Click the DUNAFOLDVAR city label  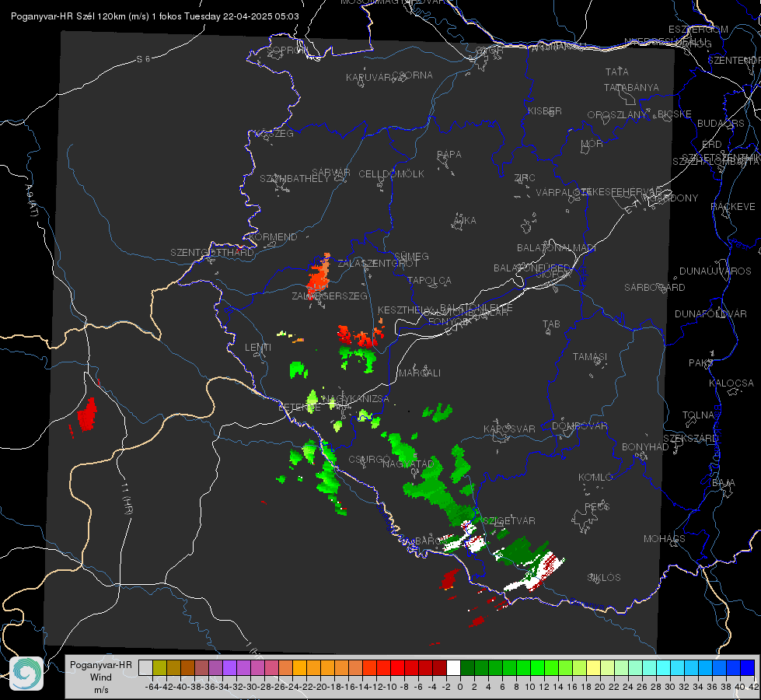pos(710,313)
